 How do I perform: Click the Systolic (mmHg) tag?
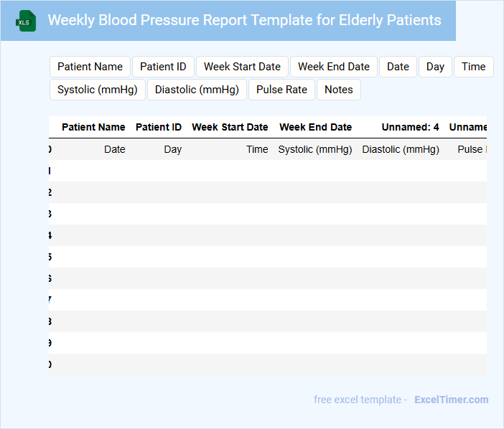98,90
